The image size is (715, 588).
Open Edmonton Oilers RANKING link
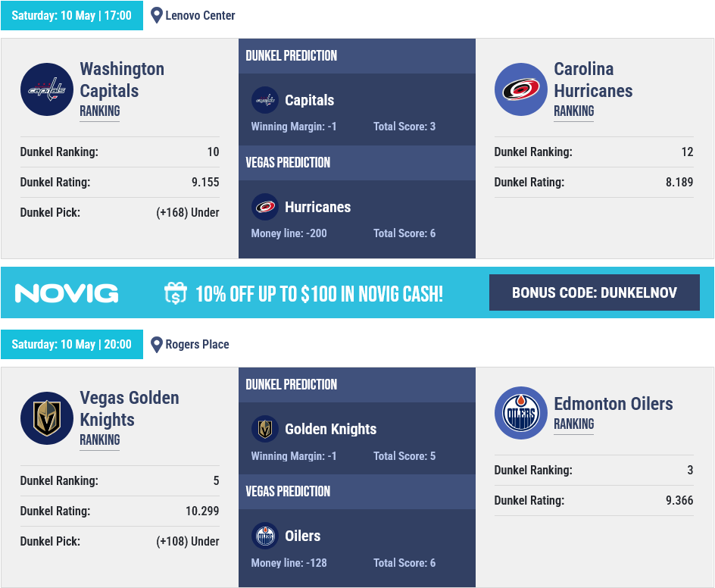(x=573, y=424)
